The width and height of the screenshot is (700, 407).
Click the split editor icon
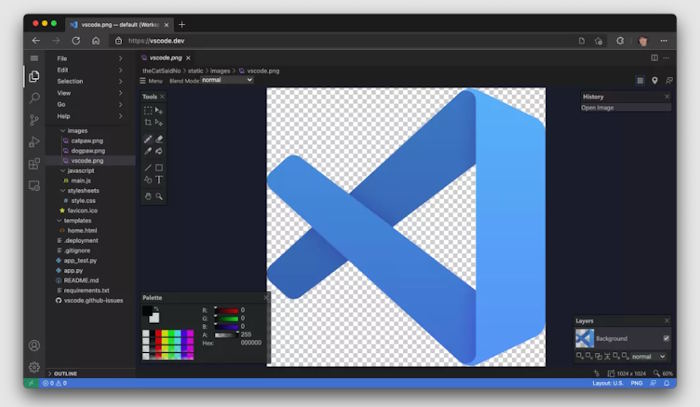click(x=654, y=58)
